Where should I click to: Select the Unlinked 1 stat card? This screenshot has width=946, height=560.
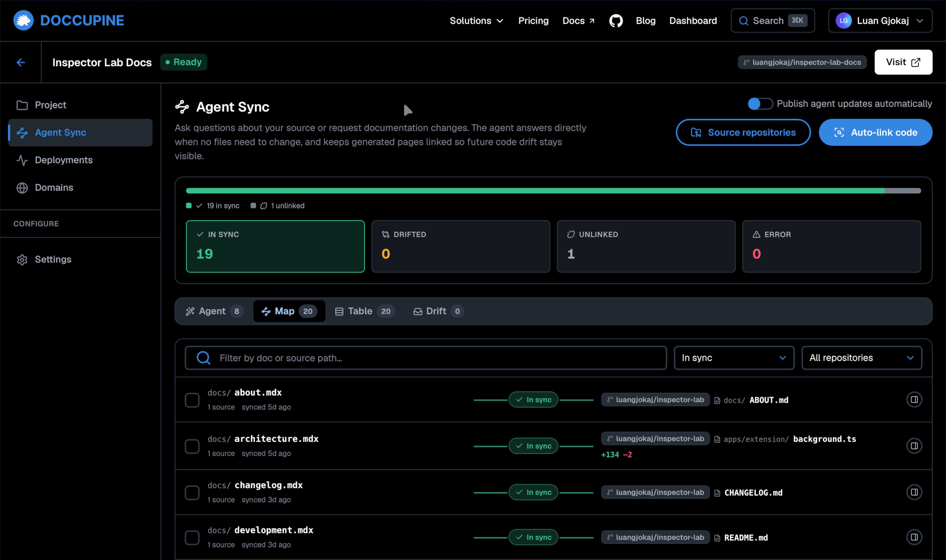click(646, 246)
